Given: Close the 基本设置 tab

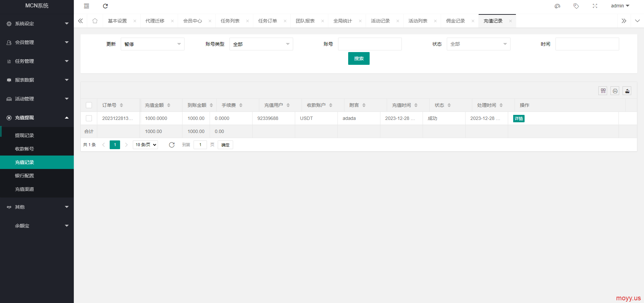Looking at the screenshot, I should 135,21.
